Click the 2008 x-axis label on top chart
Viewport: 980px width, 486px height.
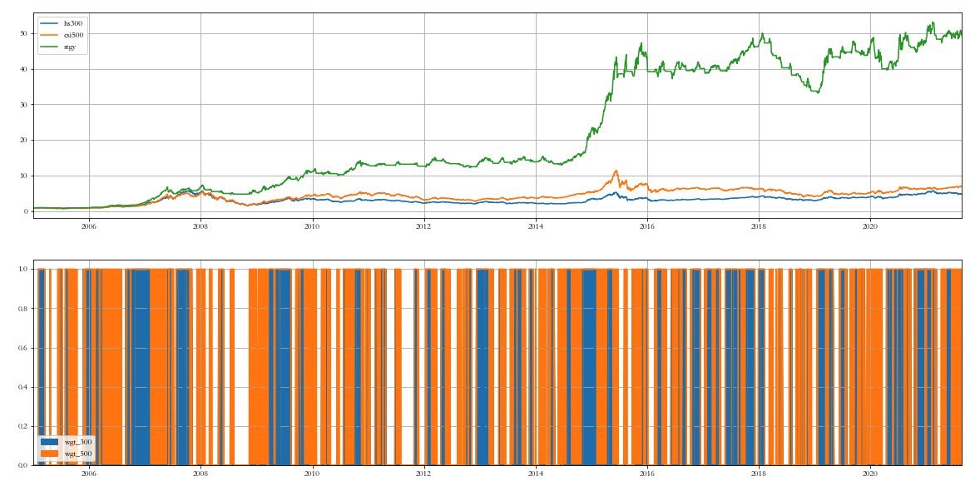[200, 226]
